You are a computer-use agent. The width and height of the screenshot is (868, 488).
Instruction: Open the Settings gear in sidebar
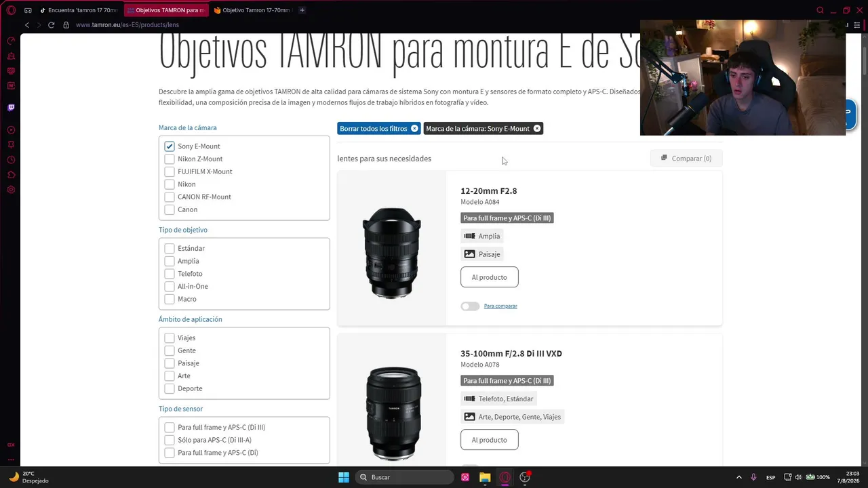tap(11, 190)
